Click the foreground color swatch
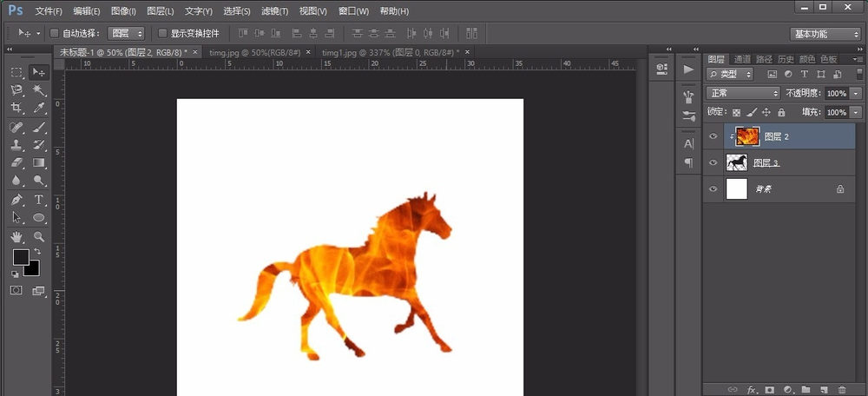The image size is (868, 396). (20, 257)
